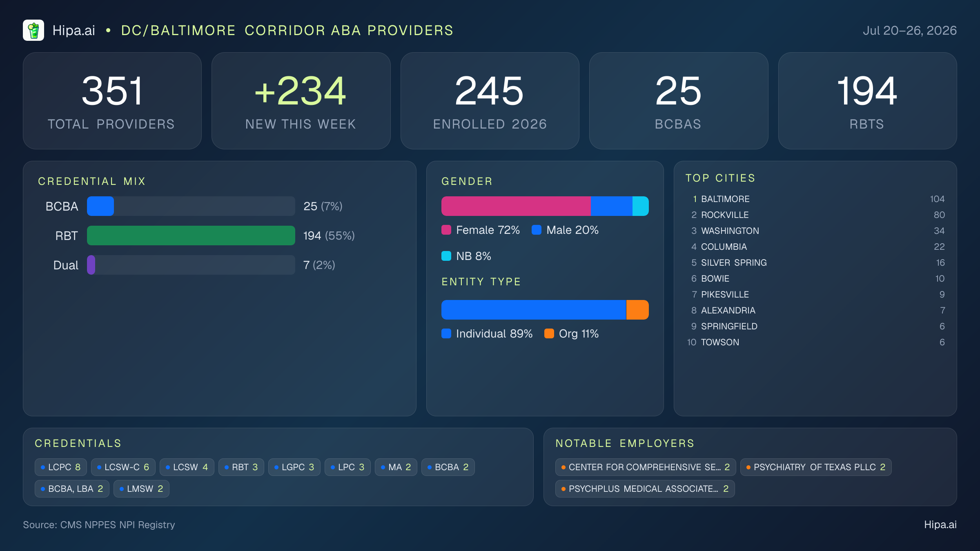The height and width of the screenshot is (551, 980).
Task: Select Washington row in Top Cities
Action: (x=815, y=231)
